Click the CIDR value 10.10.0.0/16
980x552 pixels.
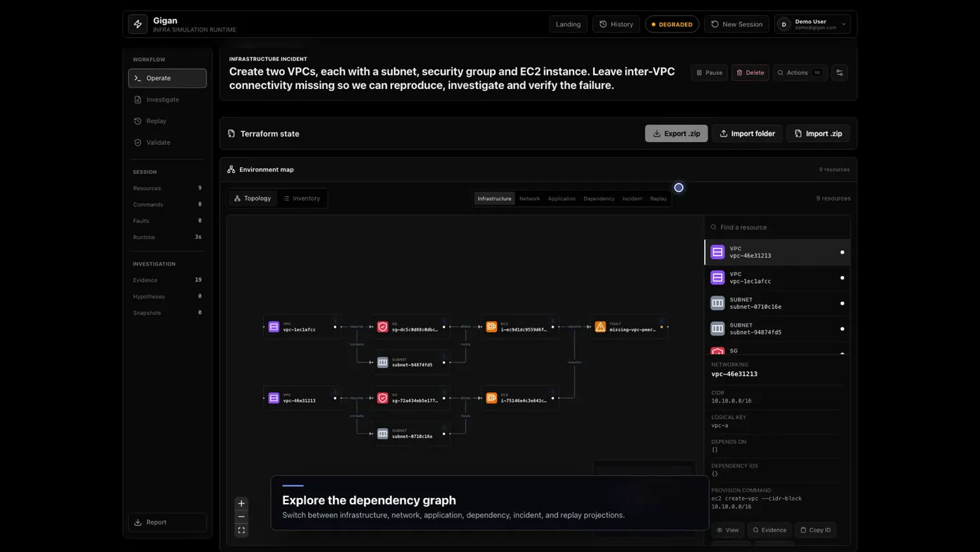click(731, 401)
